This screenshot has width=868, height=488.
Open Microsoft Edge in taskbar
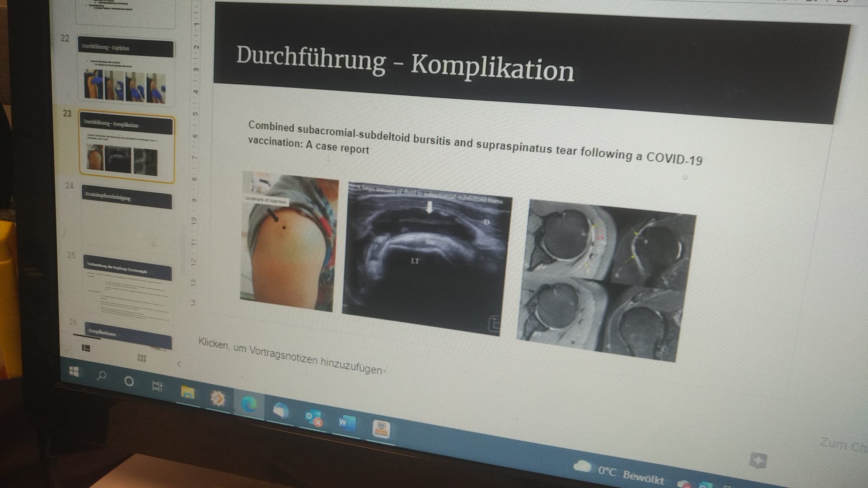[248, 404]
